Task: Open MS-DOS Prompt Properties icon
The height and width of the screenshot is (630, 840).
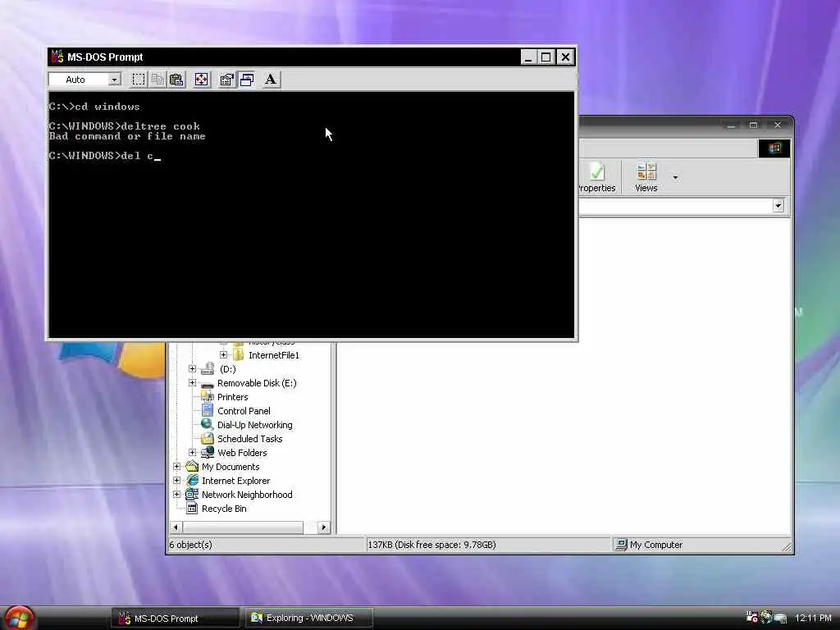Action: [x=226, y=80]
